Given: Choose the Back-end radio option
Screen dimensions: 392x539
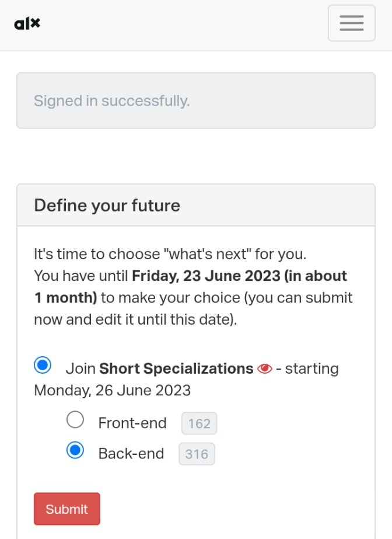Looking at the screenshot, I should (x=75, y=451).
